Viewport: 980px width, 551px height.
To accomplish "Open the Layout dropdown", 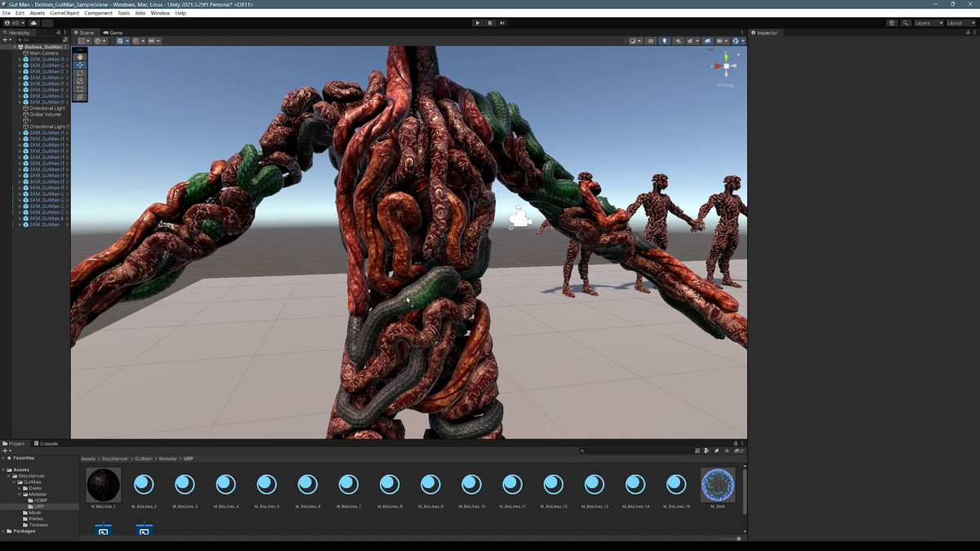I will pyautogui.click(x=960, y=23).
